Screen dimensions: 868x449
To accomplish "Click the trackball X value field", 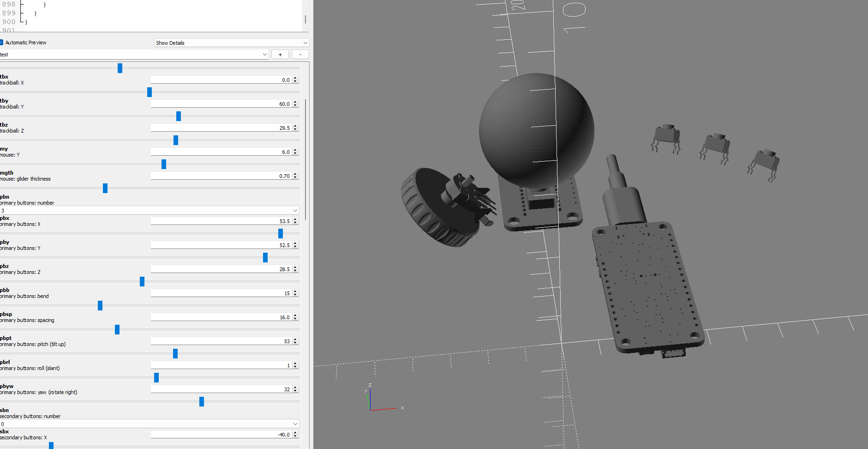I will click(x=221, y=80).
